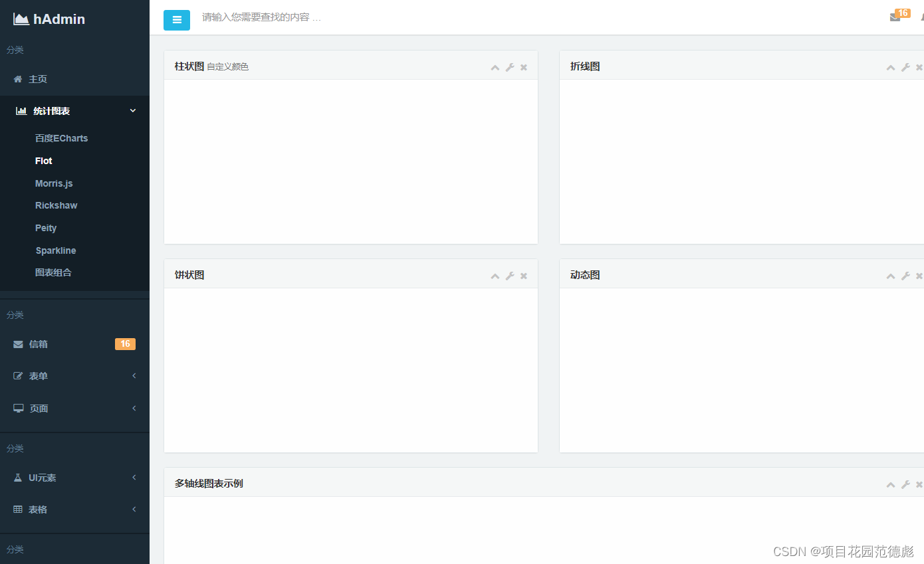Expand the 表单 menu arrow
The width and height of the screenshot is (924, 564).
pos(134,376)
